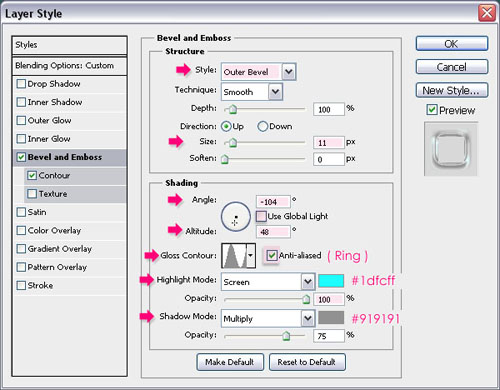Click the Highlight Opacity slider handle
Screen dimensions: 500x390
(306, 299)
